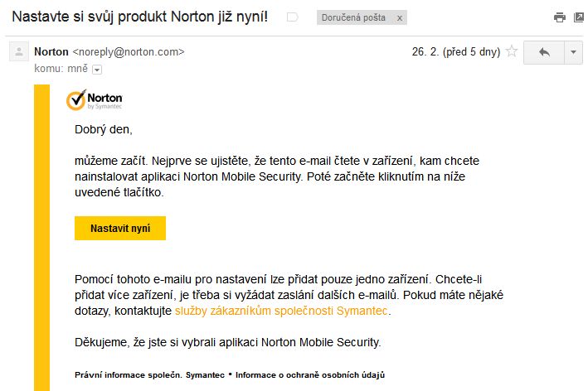588x391 pixels.
Task: Click the date 26. 2. (před 5 dny)
Action: 456,51
